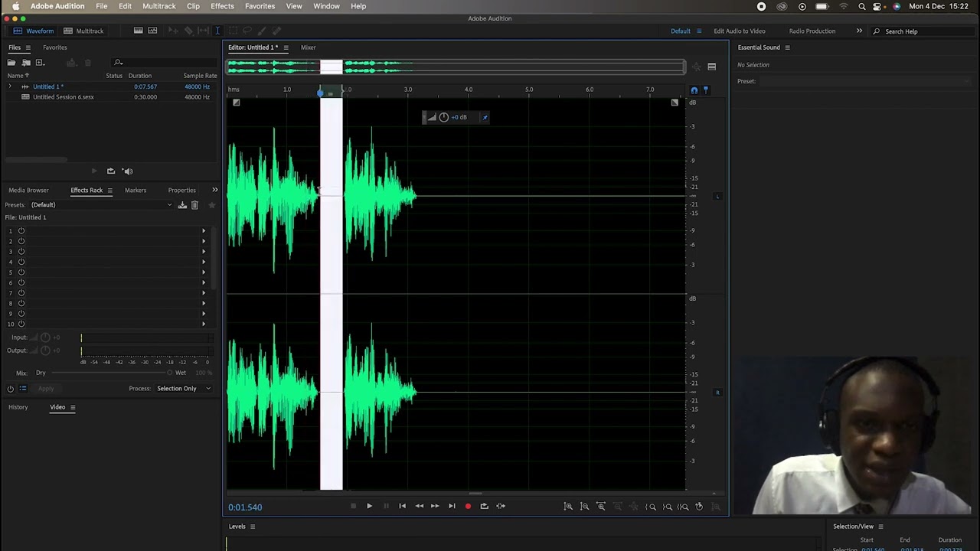Click the red record button
Screen dimensions: 980x551
point(468,506)
